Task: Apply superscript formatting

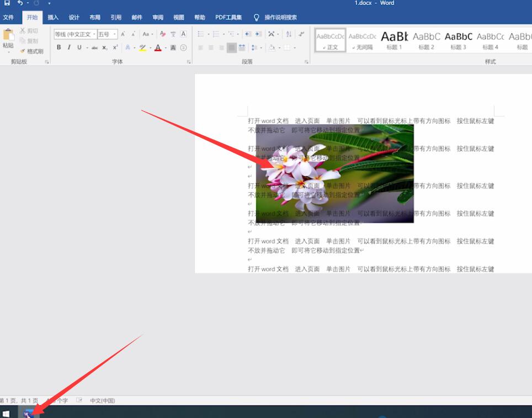Action: (x=115, y=48)
